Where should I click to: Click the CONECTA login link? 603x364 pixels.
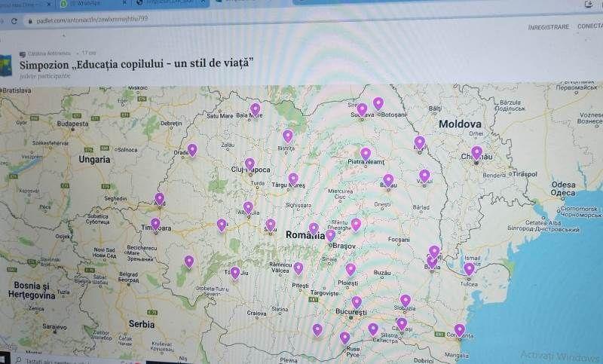click(588, 26)
